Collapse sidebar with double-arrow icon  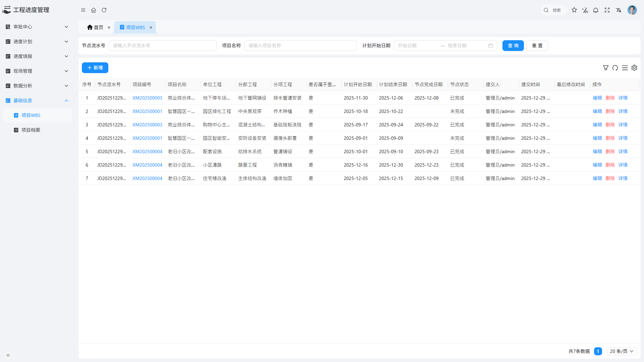[x=8, y=355]
